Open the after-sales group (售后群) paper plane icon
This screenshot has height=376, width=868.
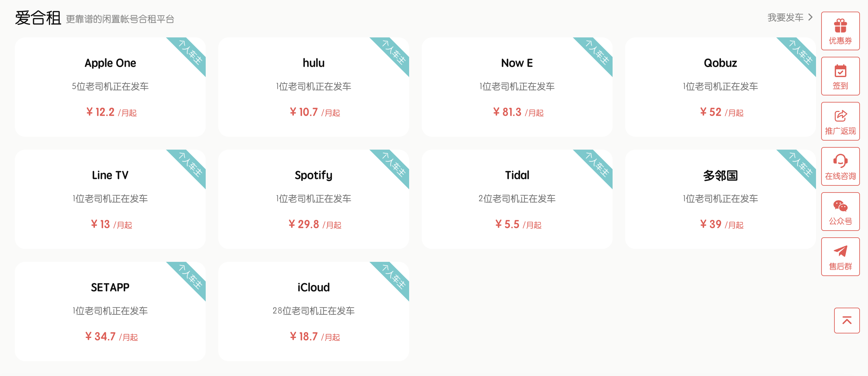(x=840, y=252)
